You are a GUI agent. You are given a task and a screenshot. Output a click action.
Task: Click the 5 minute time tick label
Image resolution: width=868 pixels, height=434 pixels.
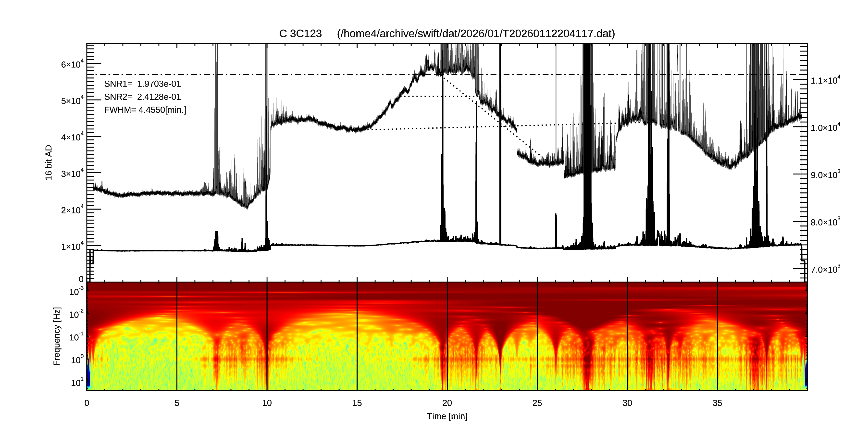[x=176, y=403]
